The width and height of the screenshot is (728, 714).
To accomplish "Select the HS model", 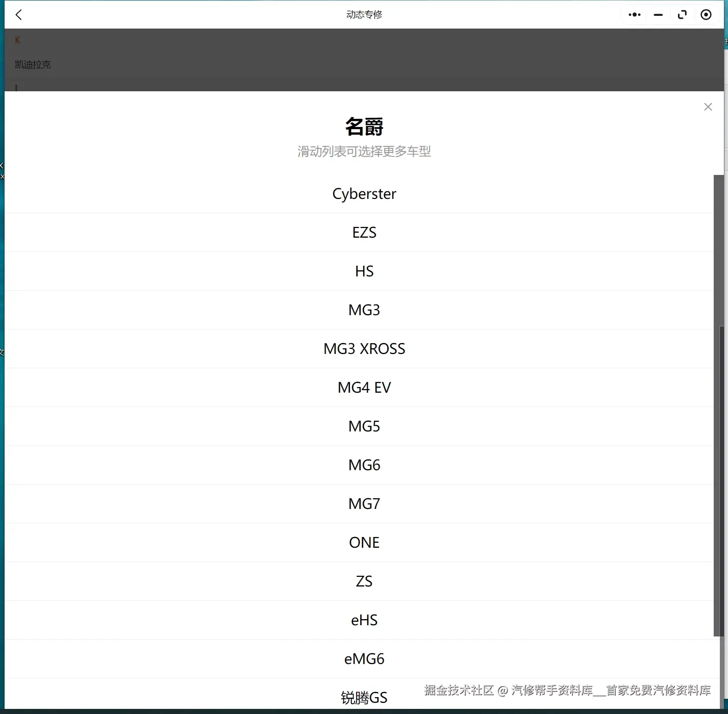I will 364,271.
